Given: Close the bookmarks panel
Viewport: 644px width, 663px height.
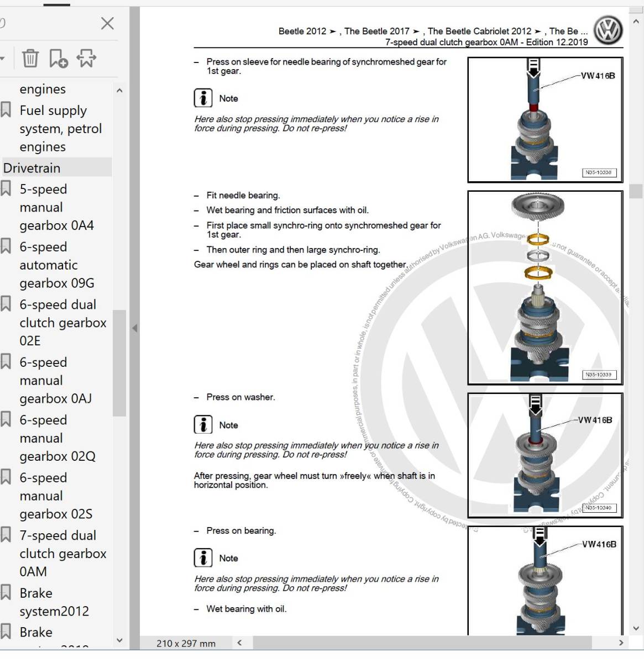Looking at the screenshot, I should click(107, 23).
